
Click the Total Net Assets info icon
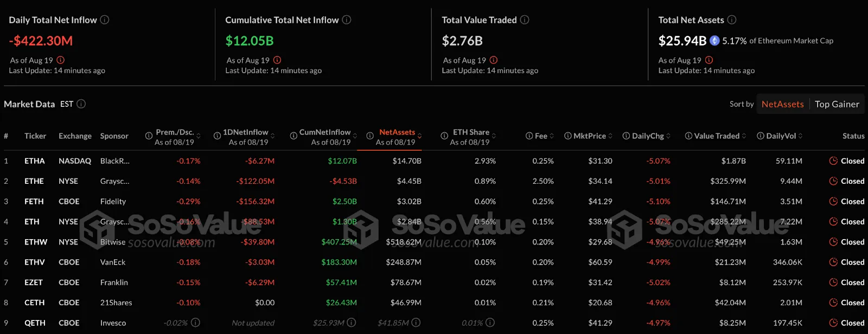(x=732, y=20)
